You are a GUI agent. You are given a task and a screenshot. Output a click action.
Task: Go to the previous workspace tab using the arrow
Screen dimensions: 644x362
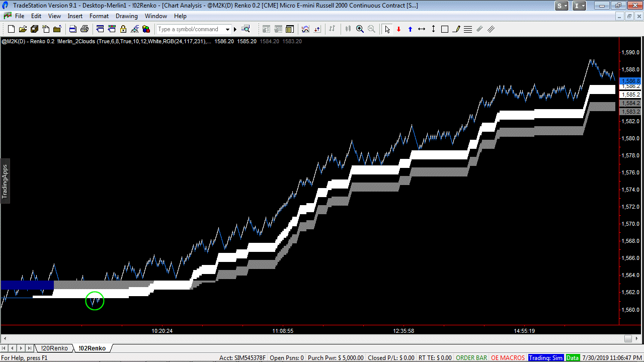[14, 348]
